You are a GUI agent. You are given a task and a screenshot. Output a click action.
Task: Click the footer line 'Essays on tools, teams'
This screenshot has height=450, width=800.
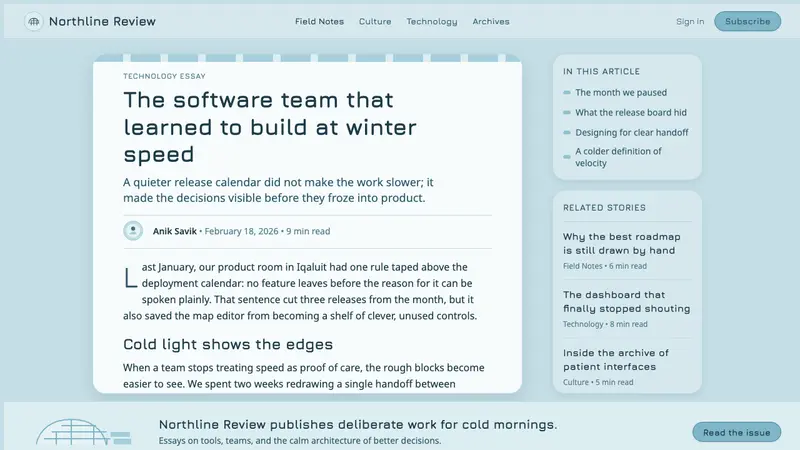[300, 440]
